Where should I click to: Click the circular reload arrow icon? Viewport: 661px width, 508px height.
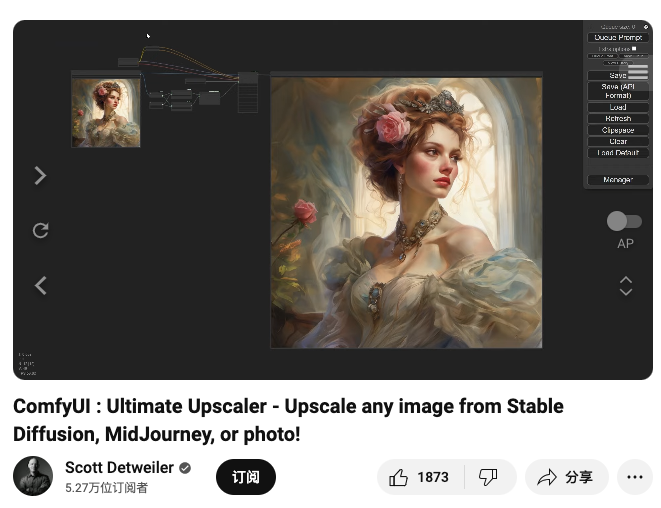(40, 230)
